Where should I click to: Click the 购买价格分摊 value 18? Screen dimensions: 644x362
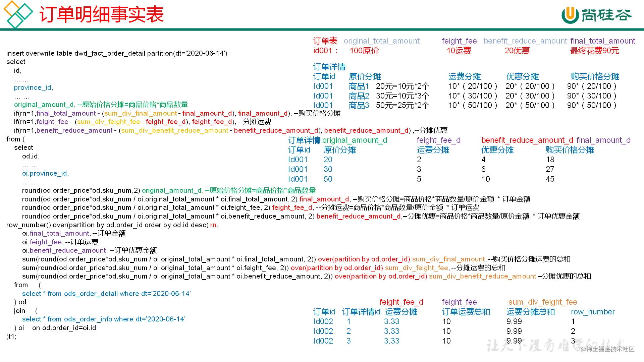point(550,160)
